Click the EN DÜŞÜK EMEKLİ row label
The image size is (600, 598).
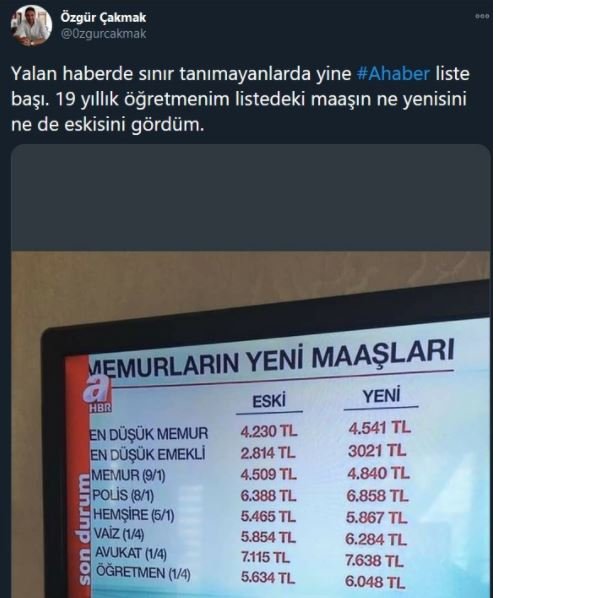click(148, 455)
